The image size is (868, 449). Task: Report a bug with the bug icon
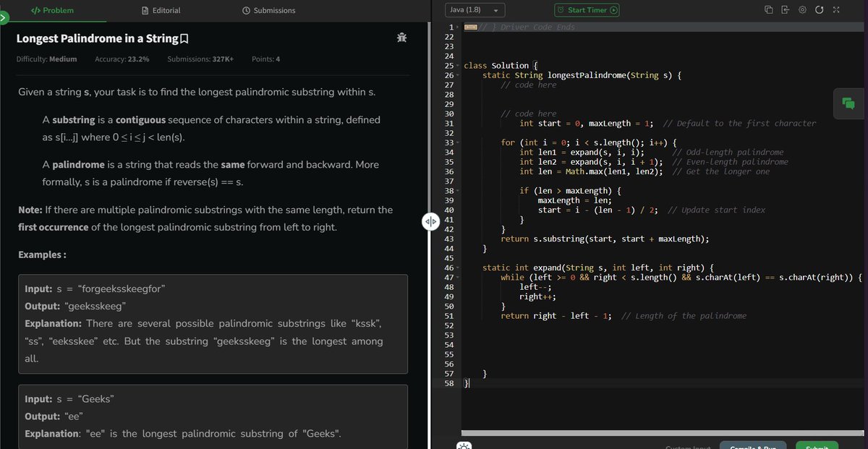(x=401, y=38)
